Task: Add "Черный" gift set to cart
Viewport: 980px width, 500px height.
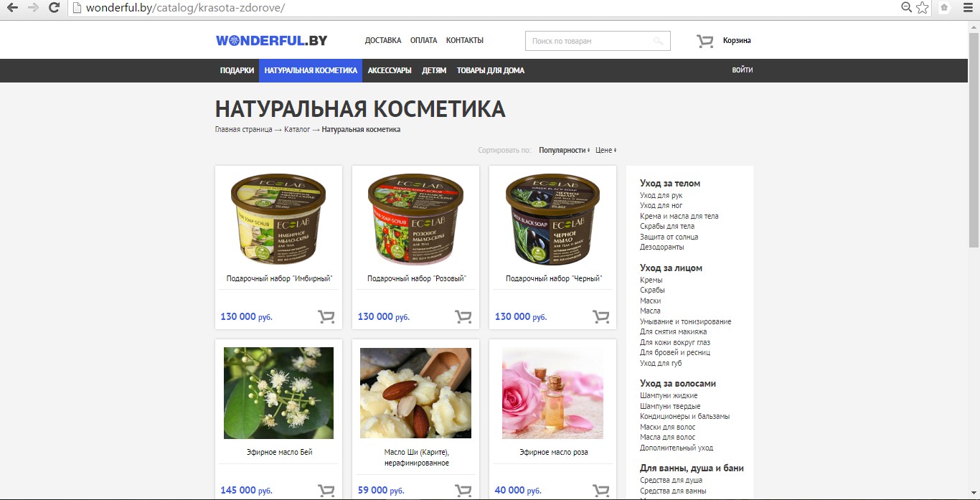Action: pos(600,316)
